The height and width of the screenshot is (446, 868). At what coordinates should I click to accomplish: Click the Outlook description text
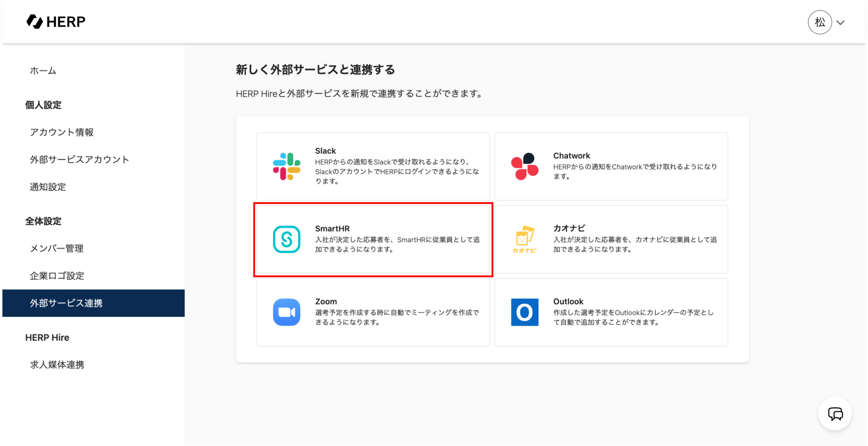pyautogui.click(x=633, y=317)
